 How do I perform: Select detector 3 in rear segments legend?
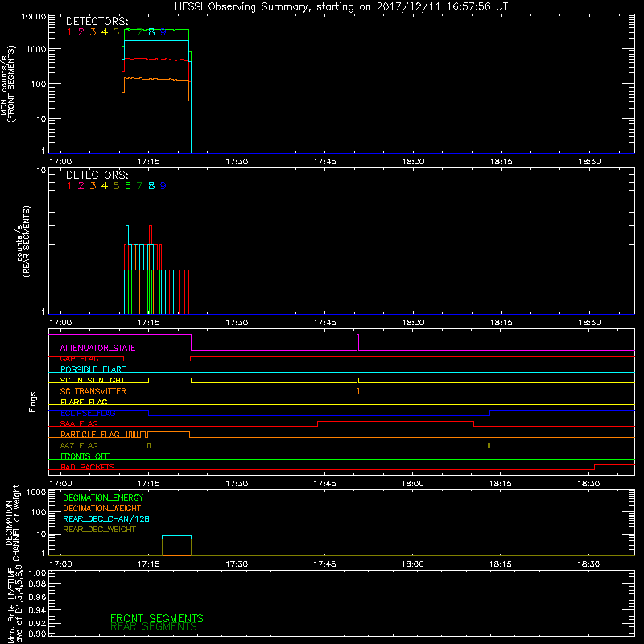pos(93,186)
